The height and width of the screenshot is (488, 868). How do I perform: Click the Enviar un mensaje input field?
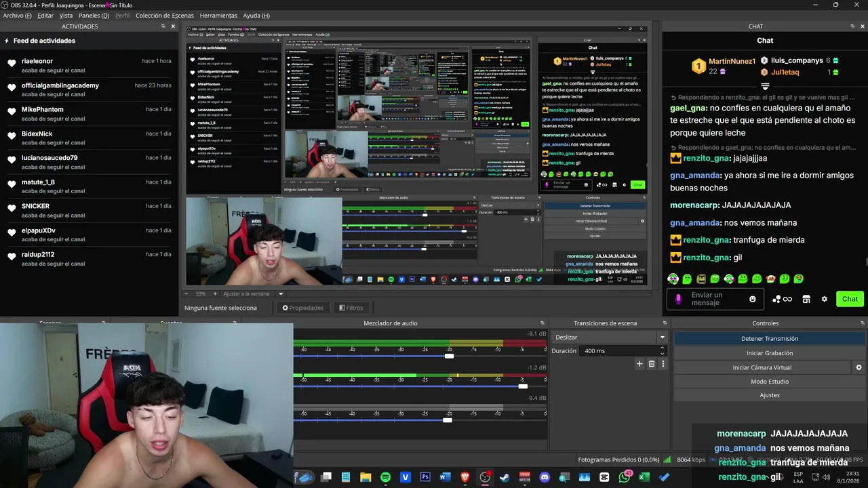(x=715, y=299)
